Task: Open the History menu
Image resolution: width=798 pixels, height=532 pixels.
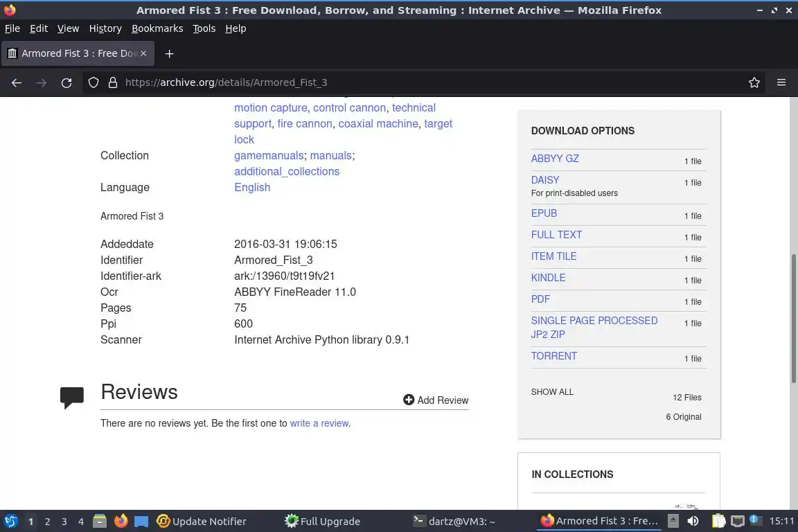Action: (105, 28)
